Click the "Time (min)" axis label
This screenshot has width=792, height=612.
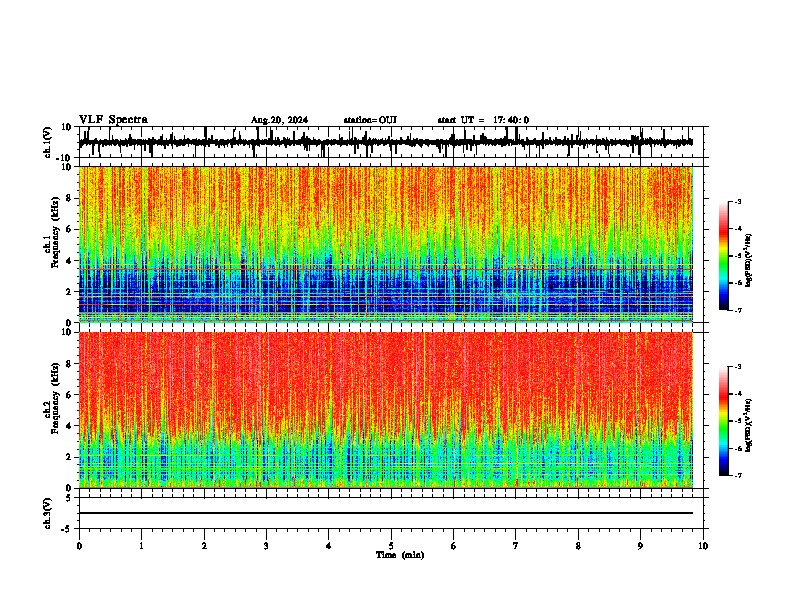click(400, 555)
